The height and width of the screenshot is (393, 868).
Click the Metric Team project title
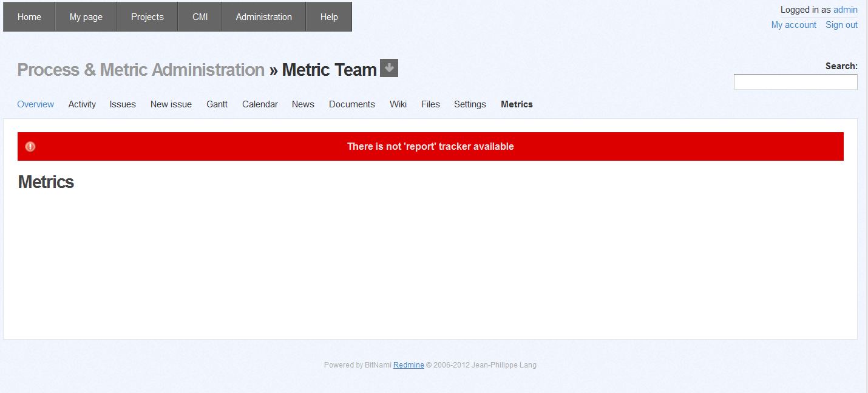pos(330,70)
